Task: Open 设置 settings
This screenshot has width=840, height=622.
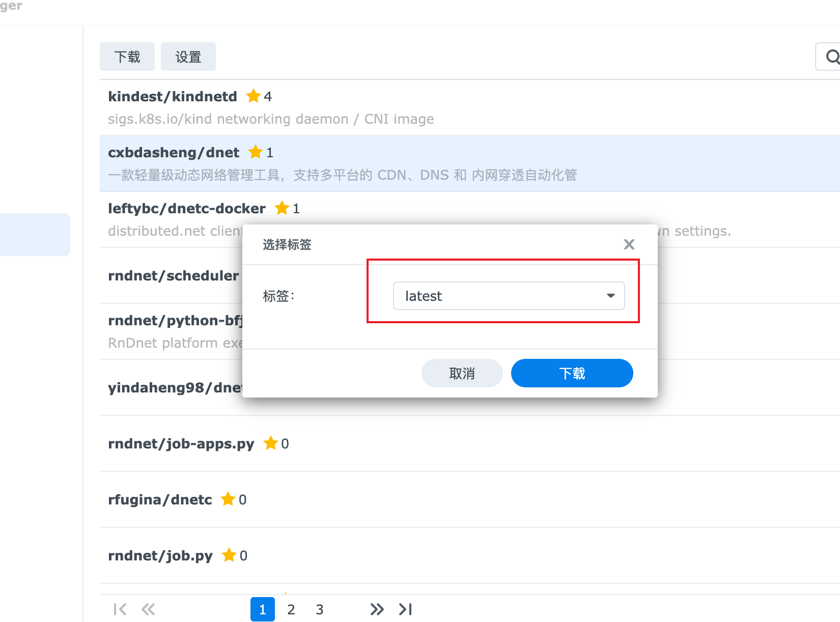Action: pos(188,56)
